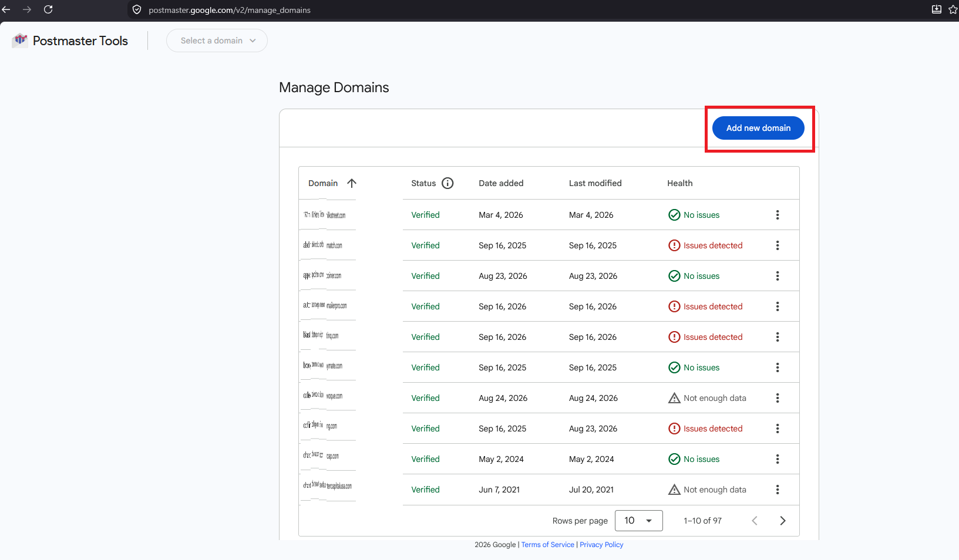Open row options for domain added Mar 4, 2026

click(778, 215)
